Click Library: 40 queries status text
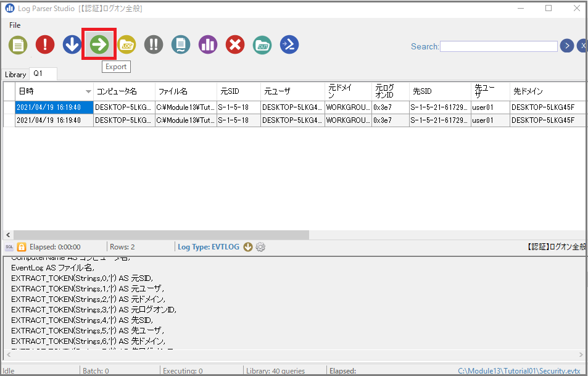This screenshot has width=588, height=376. point(276,370)
